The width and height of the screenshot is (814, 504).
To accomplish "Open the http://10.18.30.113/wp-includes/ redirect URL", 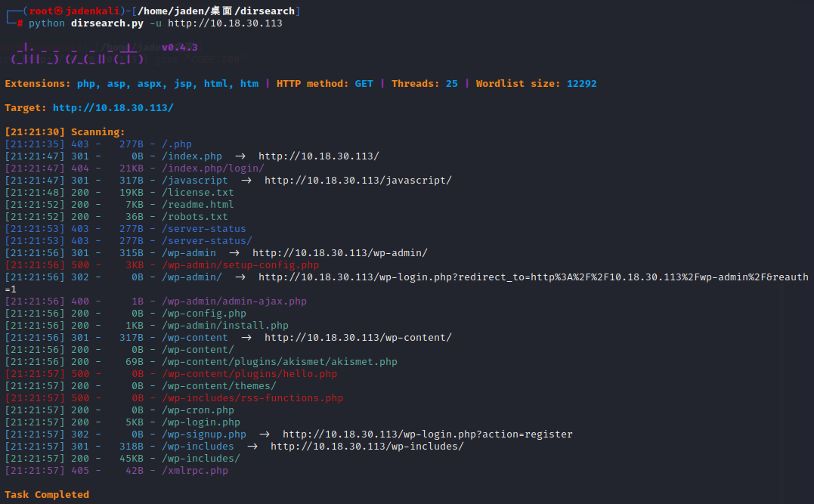I will click(x=367, y=447).
